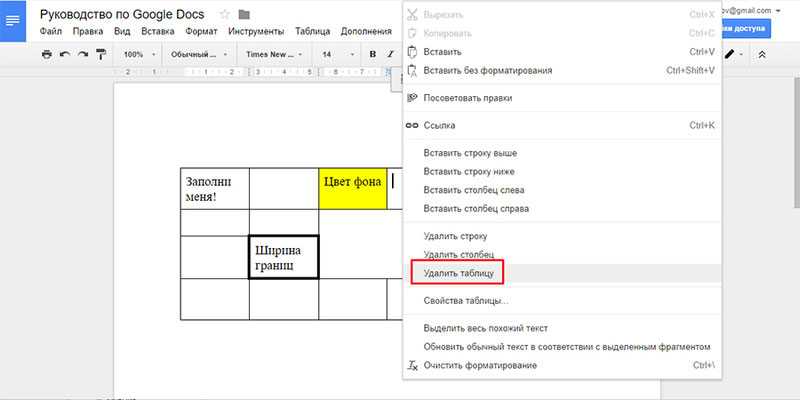Open the paragraph style dropdown

pyautogui.click(x=200, y=54)
